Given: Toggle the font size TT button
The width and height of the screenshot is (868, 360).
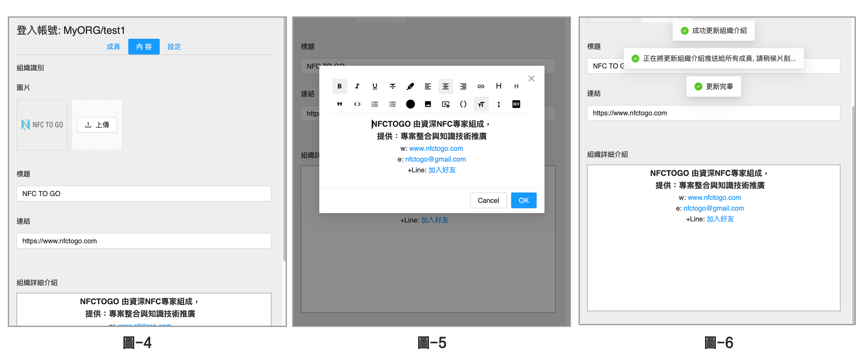Looking at the screenshot, I should pos(481,104).
